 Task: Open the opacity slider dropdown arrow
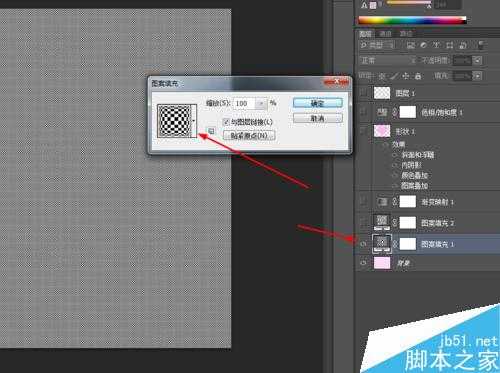click(x=478, y=60)
